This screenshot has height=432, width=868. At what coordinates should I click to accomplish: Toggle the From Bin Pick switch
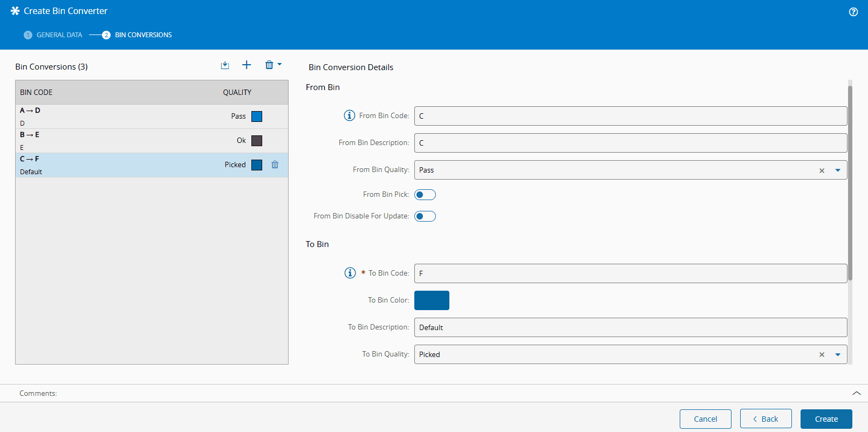425,195
